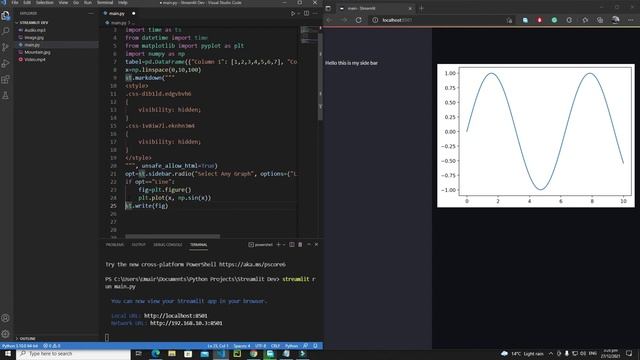Change the UTF-8 encoding in status bar
This screenshot has width=640, height=360.
tap(260, 346)
